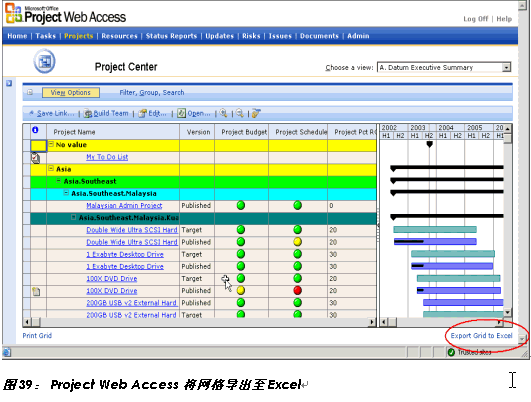The image size is (531, 402).
Task: Click yellow schedule indicator for Double Wide Published
Action: click(x=298, y=242)
